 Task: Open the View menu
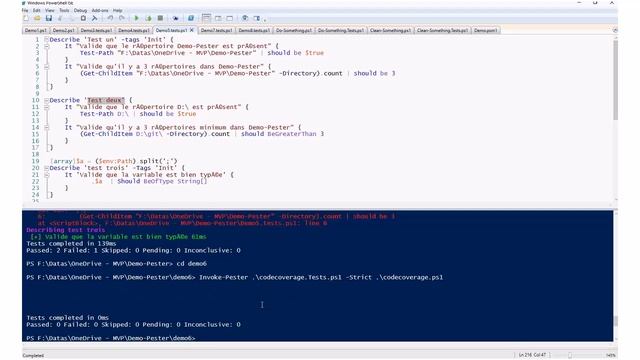coord(49,10)
